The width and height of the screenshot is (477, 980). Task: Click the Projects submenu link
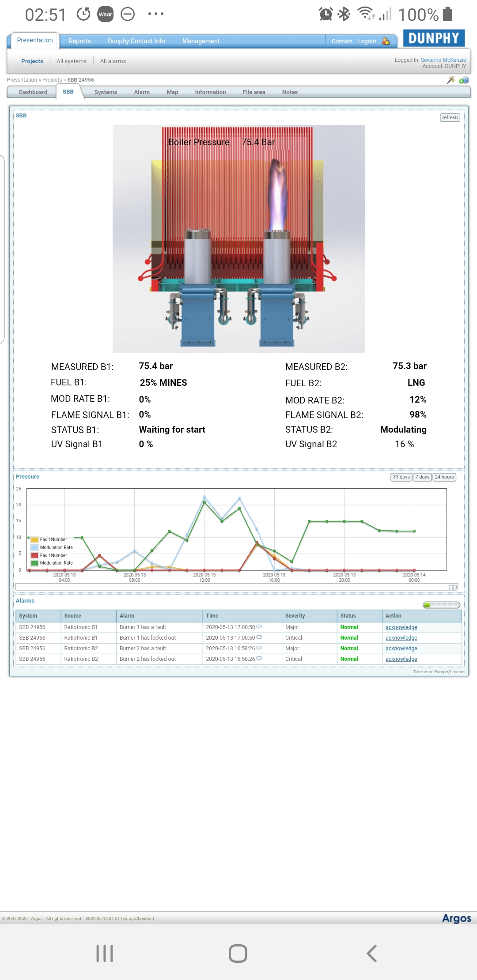(x=32, y=61)
